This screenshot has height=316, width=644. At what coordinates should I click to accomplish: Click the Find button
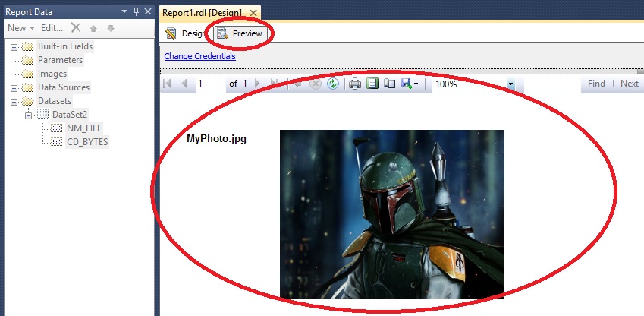[596, 84]
